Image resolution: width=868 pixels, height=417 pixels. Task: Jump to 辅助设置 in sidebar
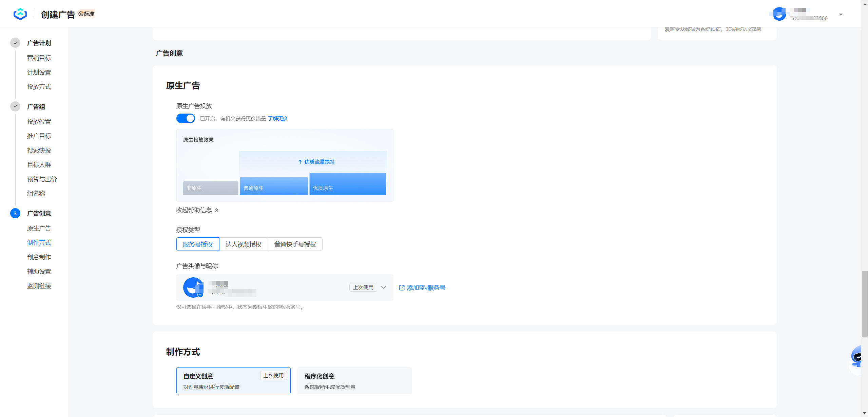coord(39,272)
